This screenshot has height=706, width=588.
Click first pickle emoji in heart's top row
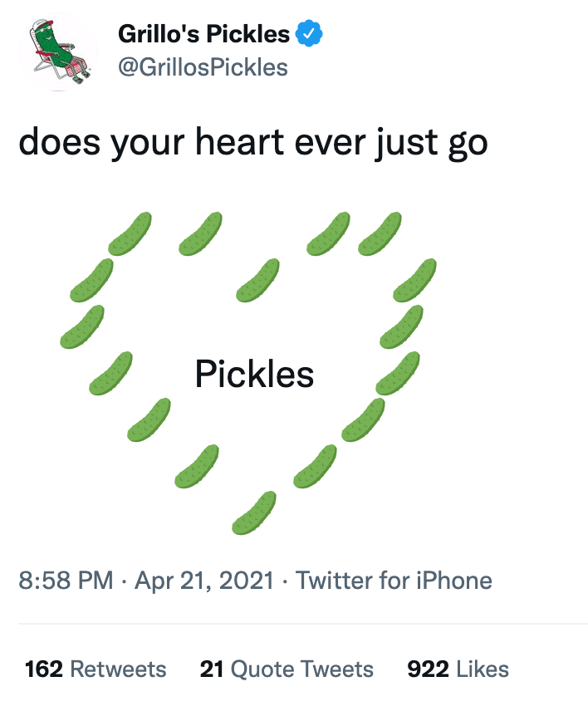coord(130,233)
